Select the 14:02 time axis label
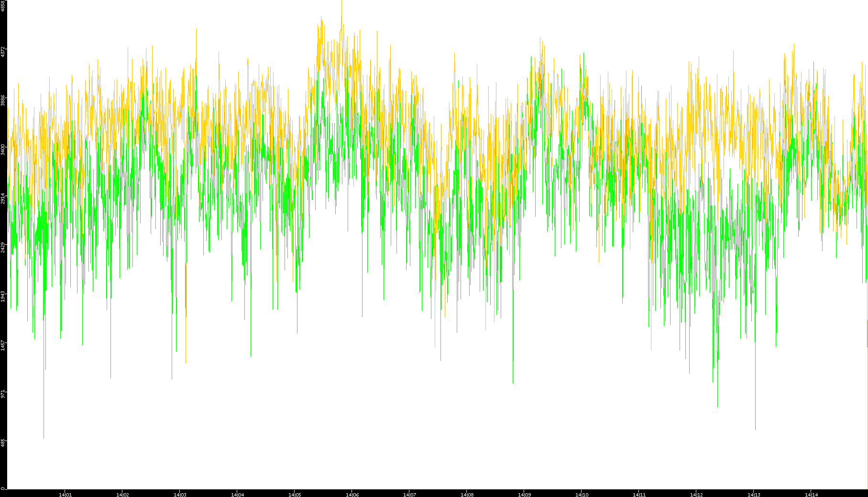Viewport: 868px width, 497px height. [x=122, y=495]
